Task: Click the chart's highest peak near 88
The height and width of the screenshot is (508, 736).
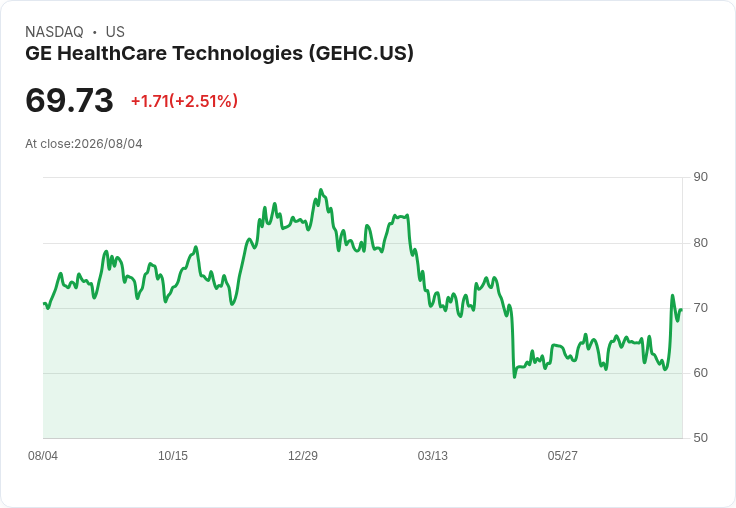Action: coord(321,190)
